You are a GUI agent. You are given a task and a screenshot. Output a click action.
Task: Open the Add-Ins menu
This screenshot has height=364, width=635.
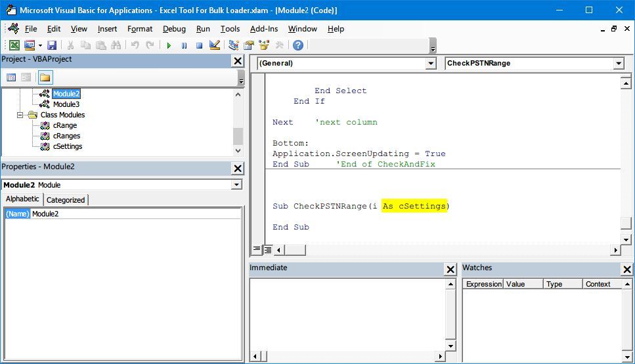coord(263,29)
